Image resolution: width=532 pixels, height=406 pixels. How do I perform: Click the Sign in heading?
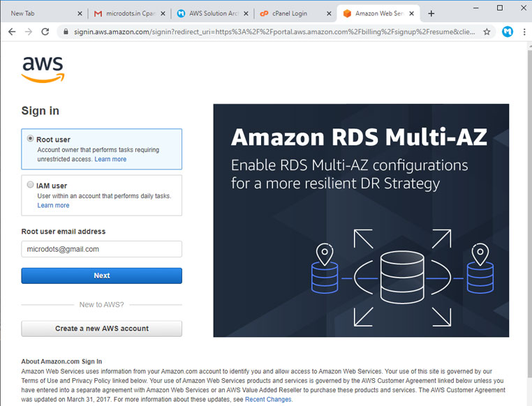tap(40, 110)
